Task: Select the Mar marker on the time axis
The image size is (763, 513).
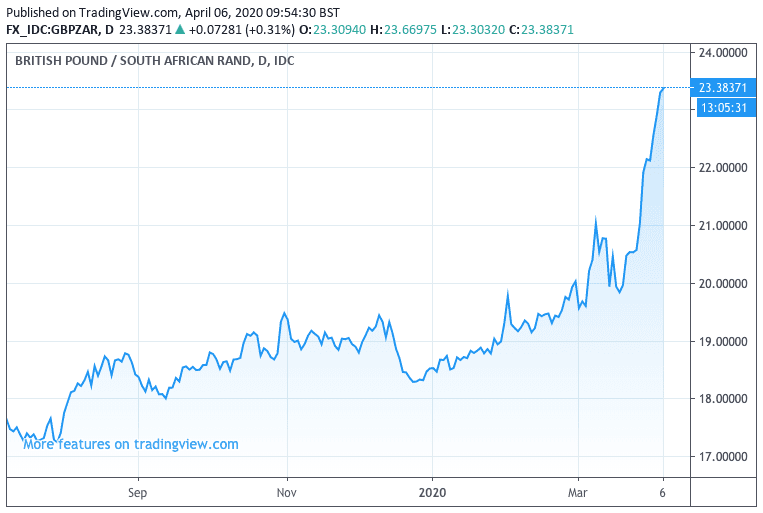Action: point(578,492)
